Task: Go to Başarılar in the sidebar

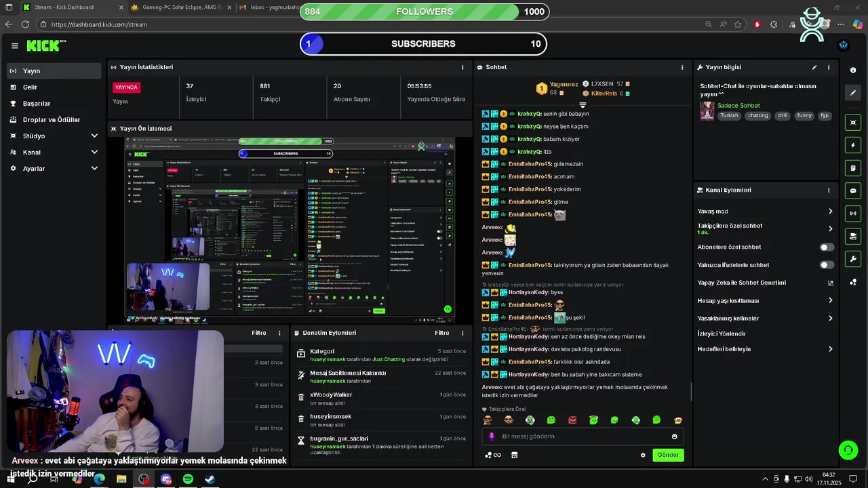Action: pos(54,103)
